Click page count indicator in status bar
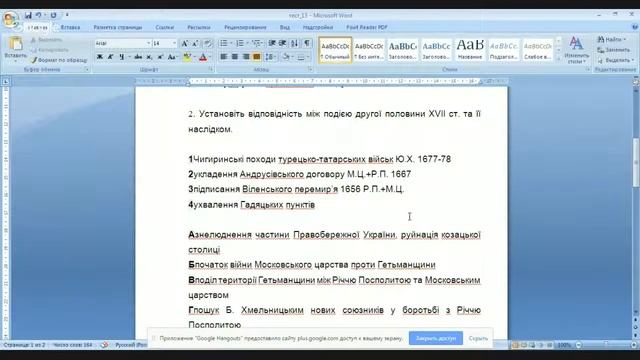Viewport: 640px width, 360px height. tap(24, 345)
